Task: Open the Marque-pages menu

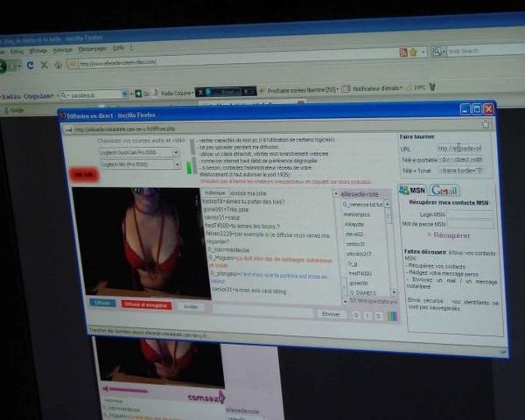Action: pos(92,49)
